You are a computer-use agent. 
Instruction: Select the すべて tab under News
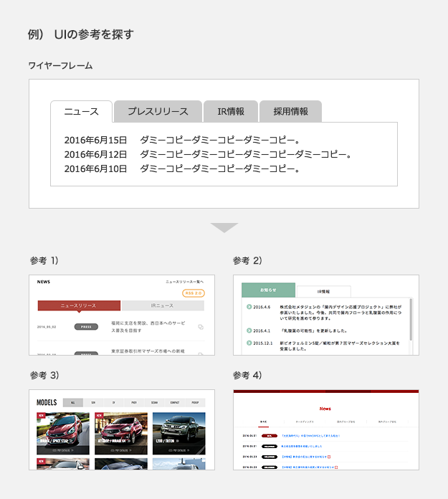point(263,422)
